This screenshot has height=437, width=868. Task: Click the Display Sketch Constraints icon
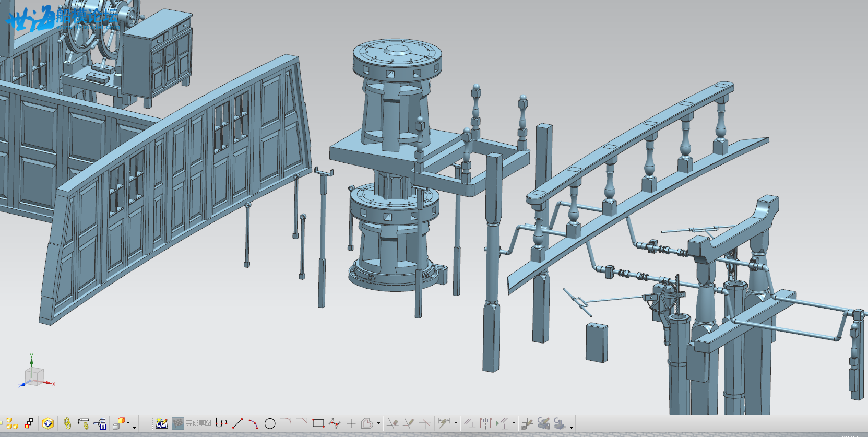(x=502, y=423)
